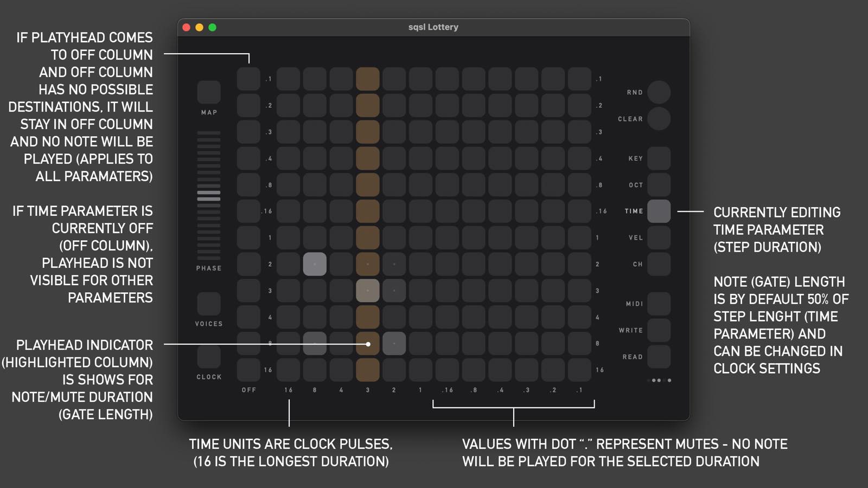Image resolution: width=868 pixels, height=488 pixels.
Task: Select the VEL parameter button
Action: point(659,237)
